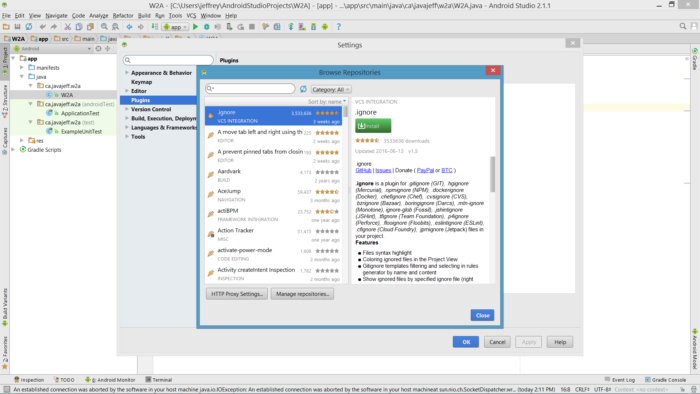This screenshot has width=700, height=394.
Task: Click the Cut scissors icon
Action: tap(67, 27)
